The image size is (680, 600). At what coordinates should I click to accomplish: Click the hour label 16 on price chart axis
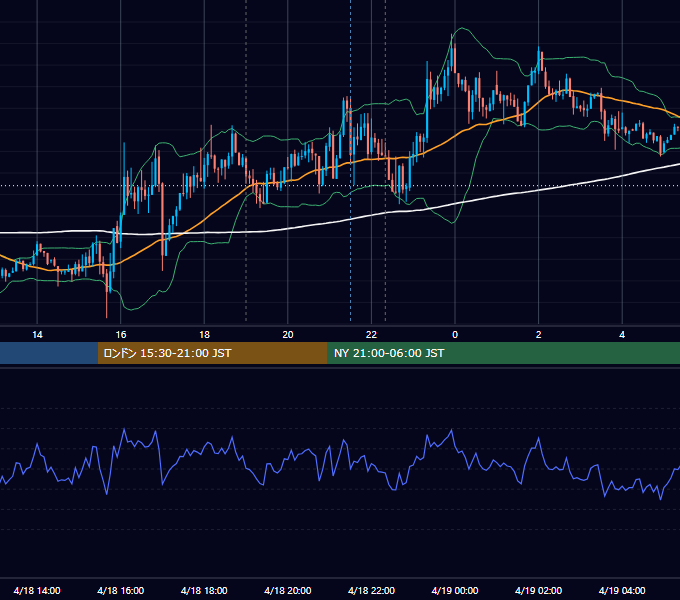coord(121,335)
